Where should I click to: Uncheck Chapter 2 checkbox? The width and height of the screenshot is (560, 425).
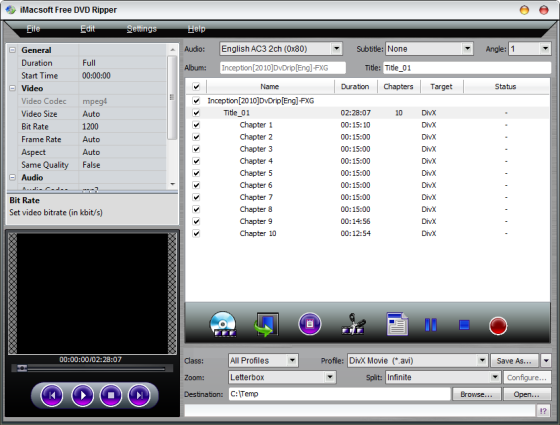click(x=196, y=137)
